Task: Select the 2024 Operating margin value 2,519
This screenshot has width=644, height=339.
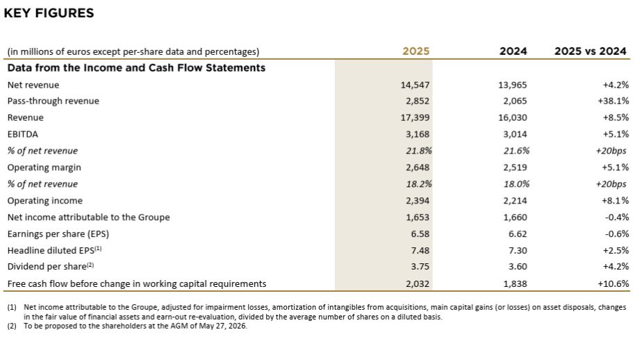Action: pos(515,167)
